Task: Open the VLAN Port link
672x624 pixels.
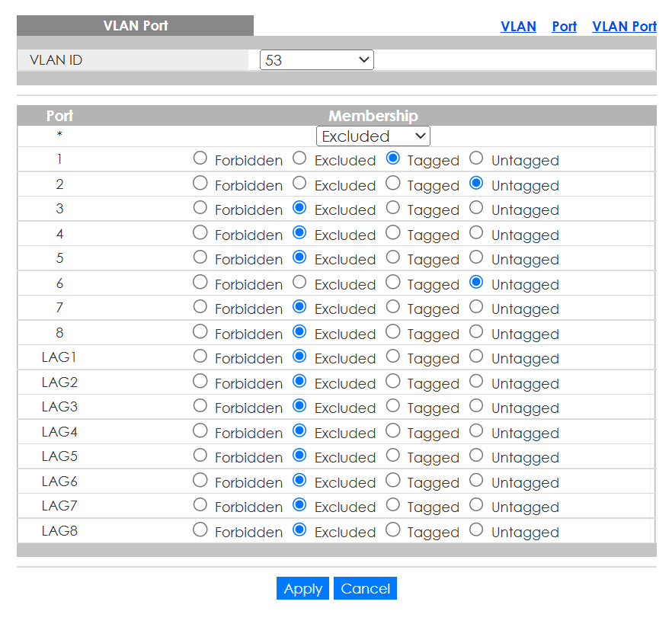Action: (x=624, y=26)
